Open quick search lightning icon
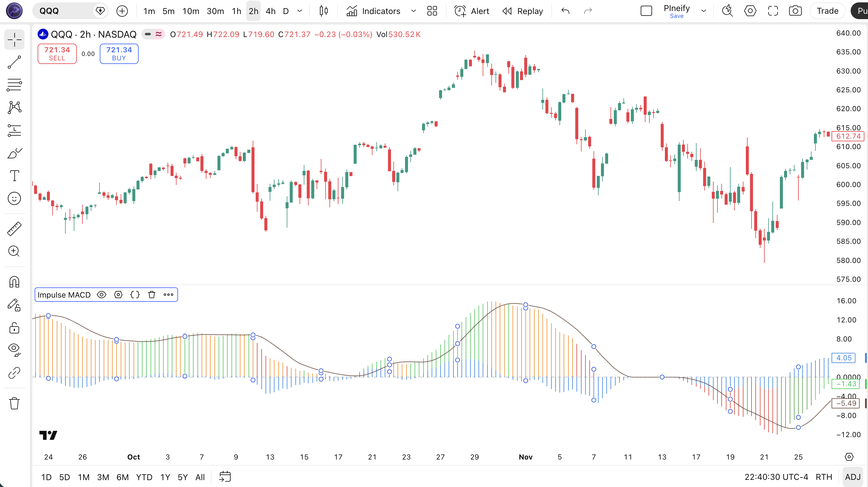Image resolution: width=868 pixels, height=487 pixels. point(728,11)
